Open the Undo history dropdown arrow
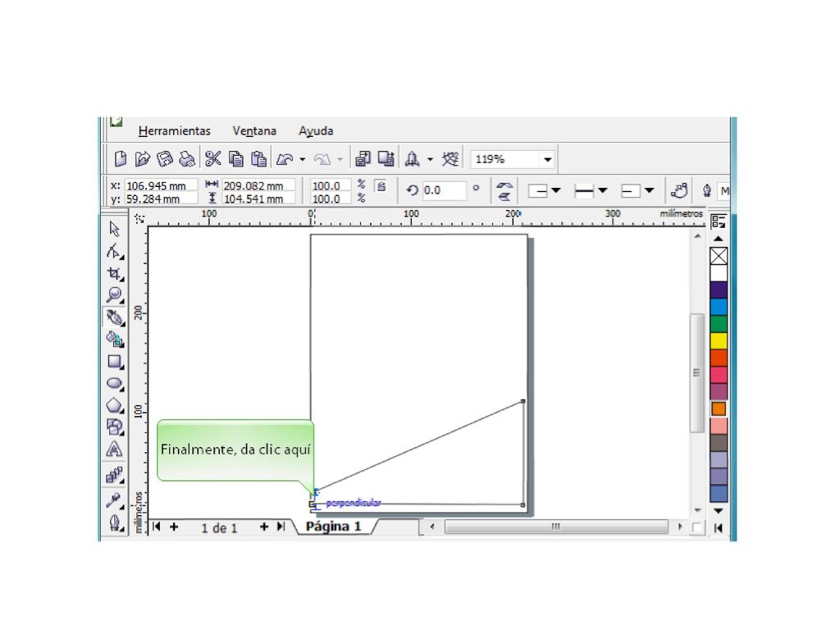840x630 pixels. pyautogui.click(x=303, y=159)
